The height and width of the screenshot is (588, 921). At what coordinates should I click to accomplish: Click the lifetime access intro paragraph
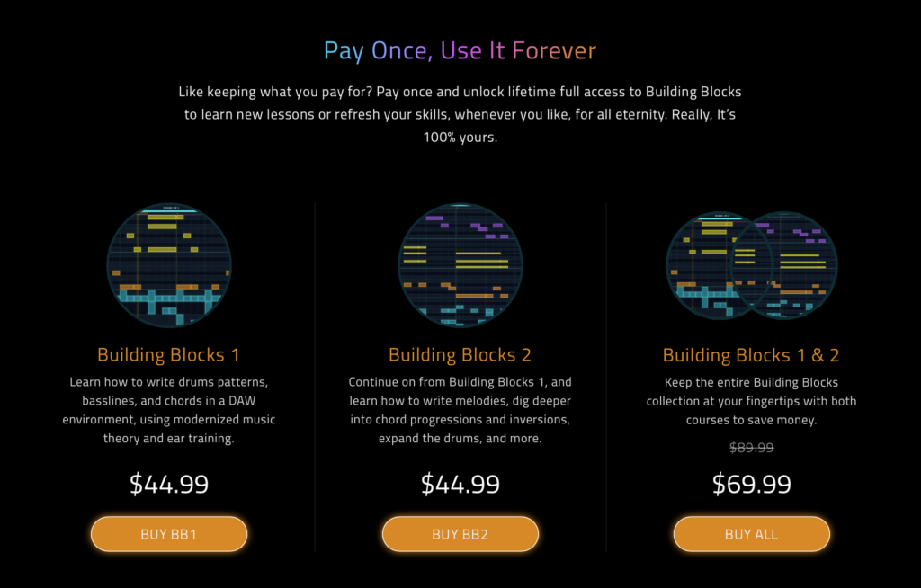pyautogui.click(x=460, y=114)
